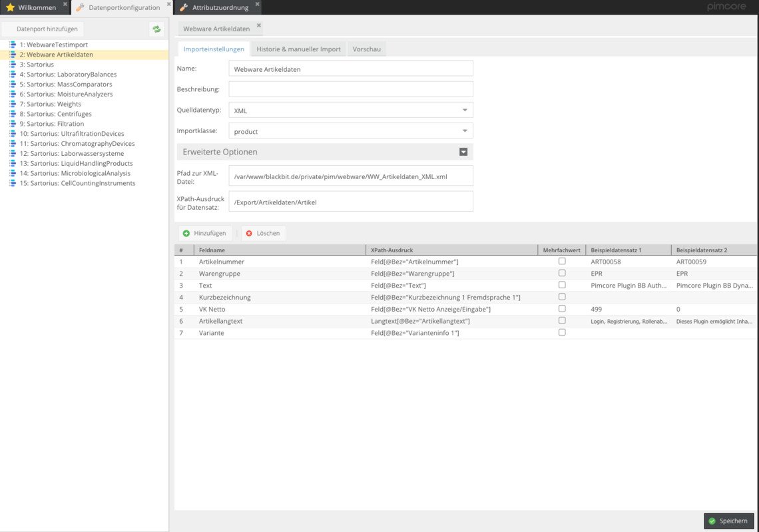Click the icon beside 12: Sartorius: Laborwassersysteme
This screenshot has width=759, height=532.
click(13, 153)
